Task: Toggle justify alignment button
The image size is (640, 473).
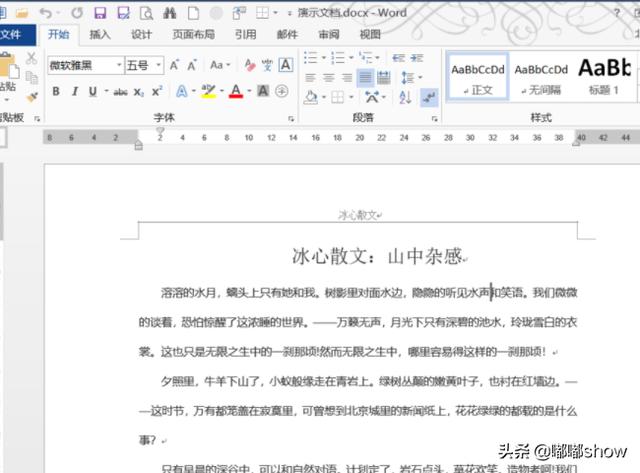Action: (365, 77)
